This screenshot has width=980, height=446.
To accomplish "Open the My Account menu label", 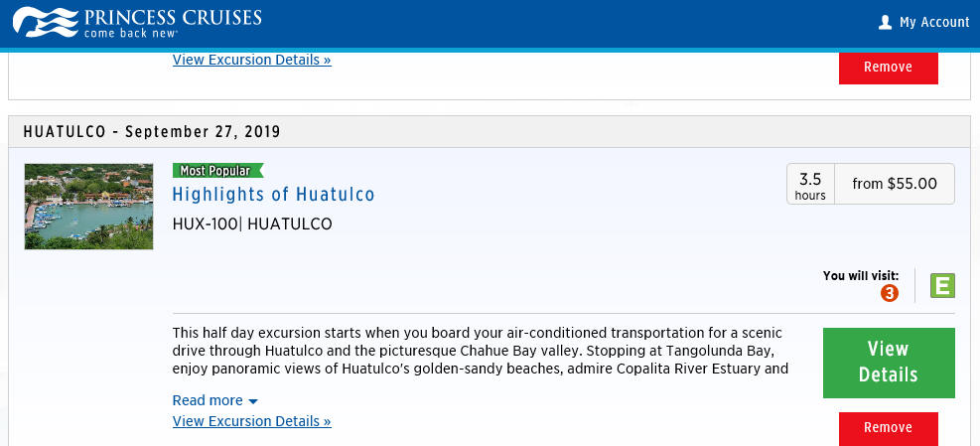I will click(x=934, y=22).
